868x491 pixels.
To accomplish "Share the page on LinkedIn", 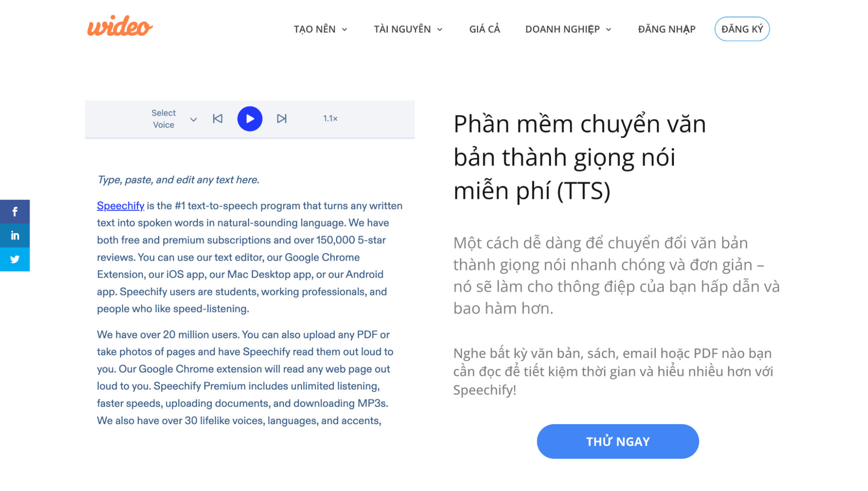I will click(15, 236).
